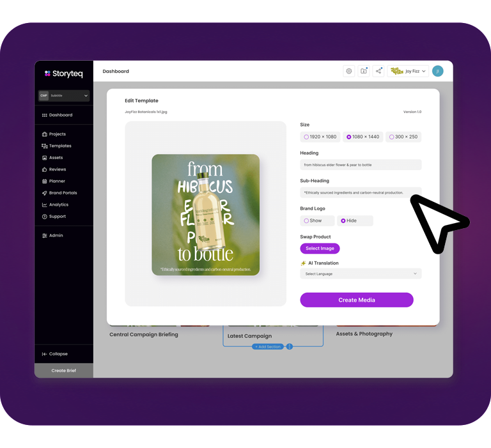
Task: Click the Select Image button
Action: coord(320,249)
